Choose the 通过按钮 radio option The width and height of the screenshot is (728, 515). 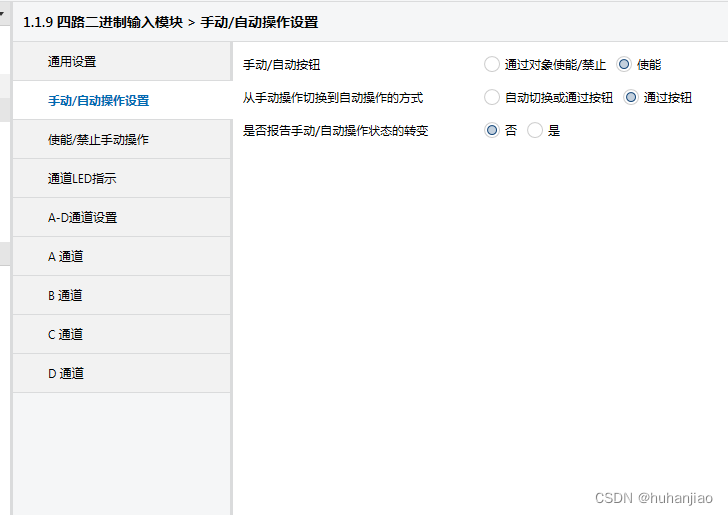coord(631,98)
